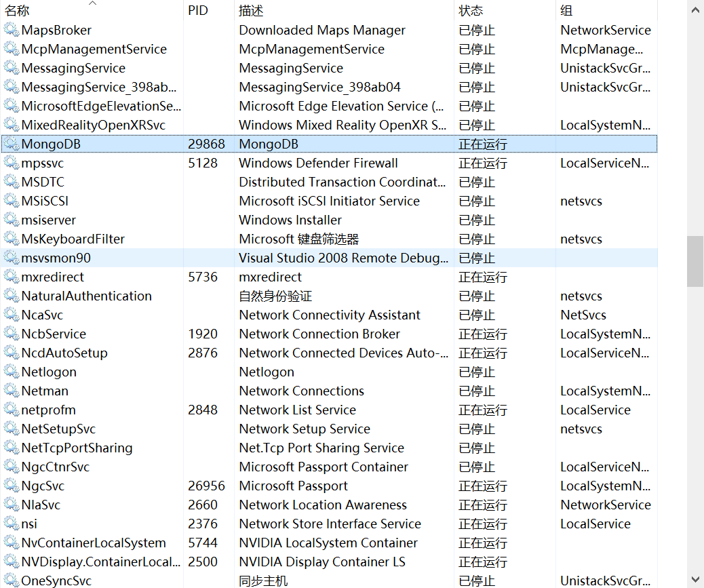The image size is (704, 588).
Task: Click the Visual Studio 2008 Remote Debug... description
Action: coord(343,258)
